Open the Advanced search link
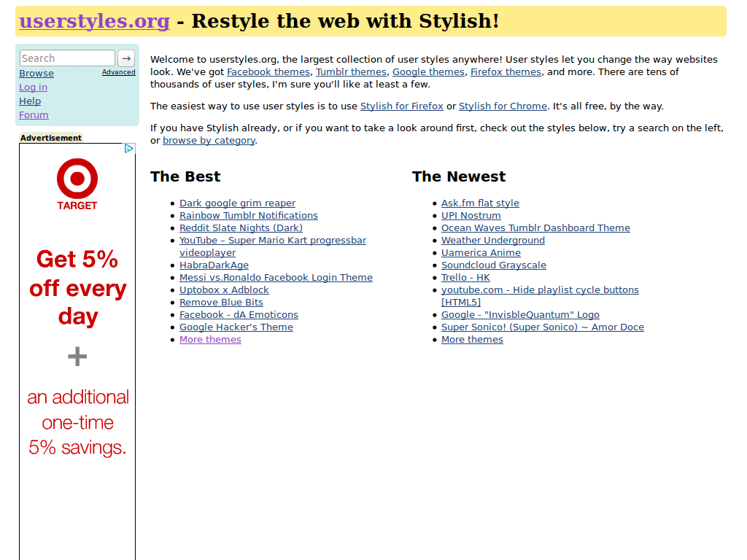The width and height of the screenshot is (747, 560). point(119,72)
